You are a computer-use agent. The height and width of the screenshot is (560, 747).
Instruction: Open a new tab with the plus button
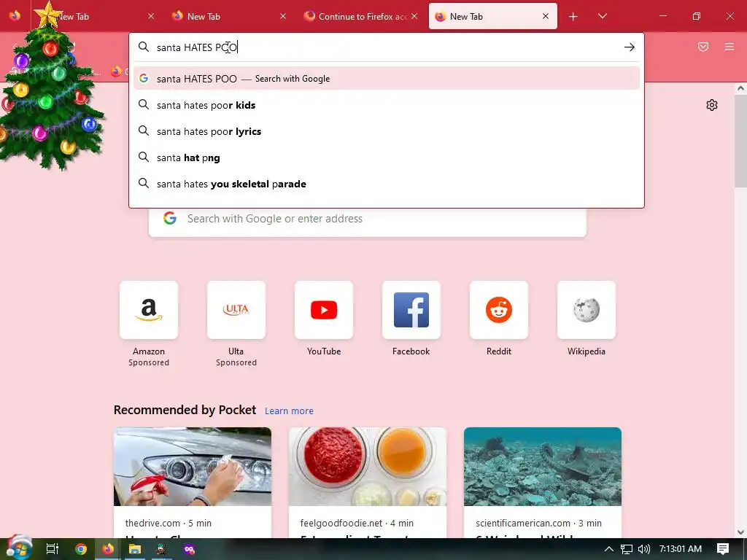pyautogui.click(x=573, y=17)
